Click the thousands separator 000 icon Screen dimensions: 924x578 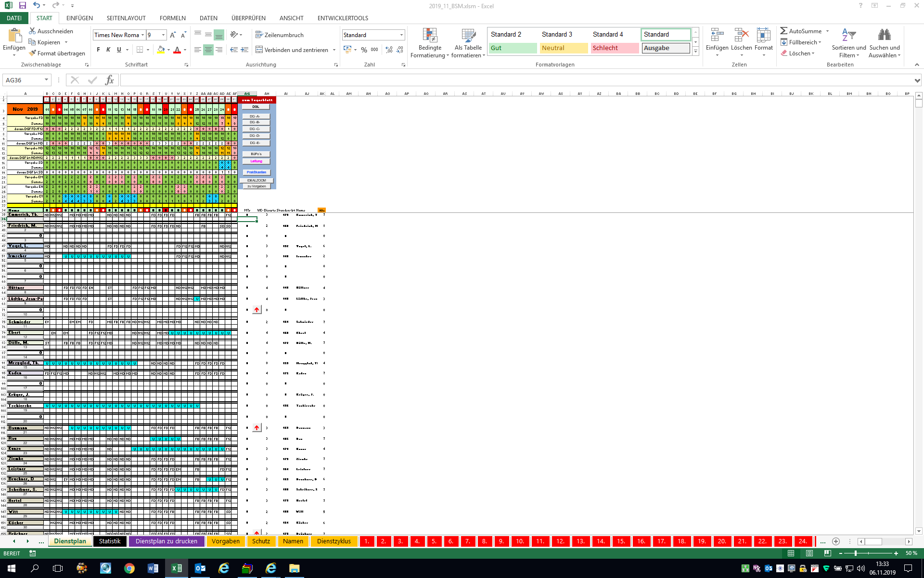pyautogui.click(x=374, y=50)
